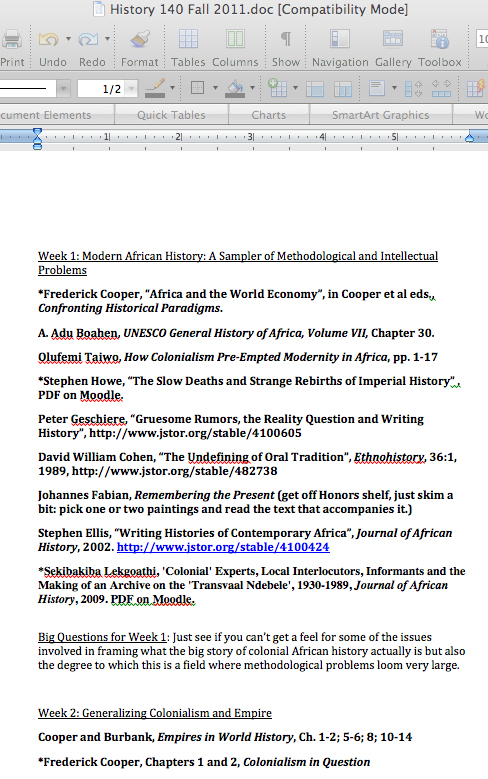This screenshot has height=779, width=488.
Task: Click the insert table icon
Action: coord(277,88)
